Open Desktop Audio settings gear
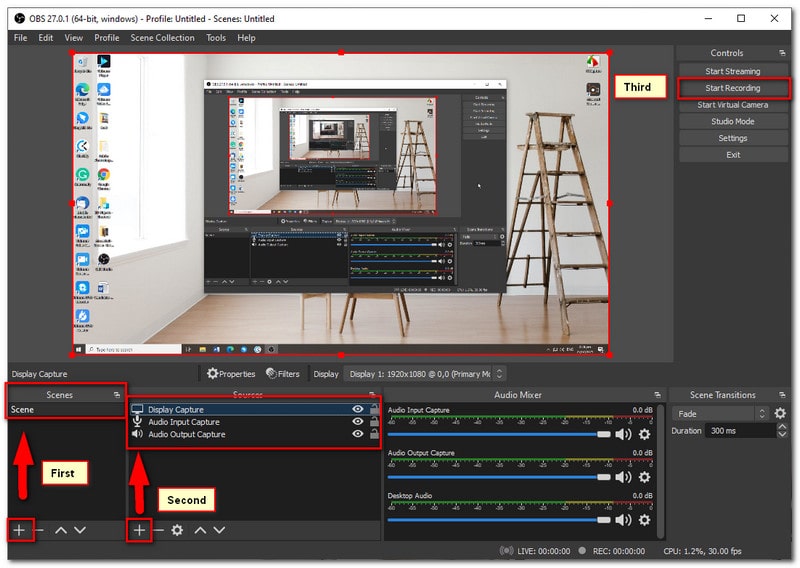800x568 pixels. tap(644, 519)
